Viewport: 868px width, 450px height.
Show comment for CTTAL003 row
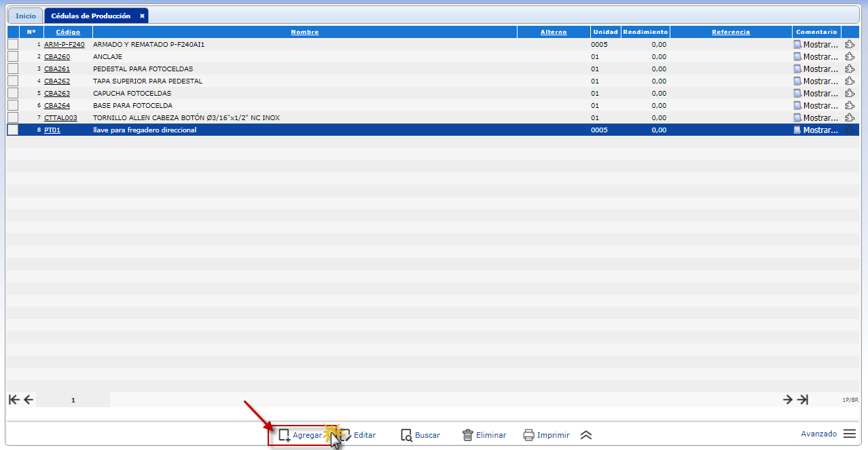click(x=816, y=117)
